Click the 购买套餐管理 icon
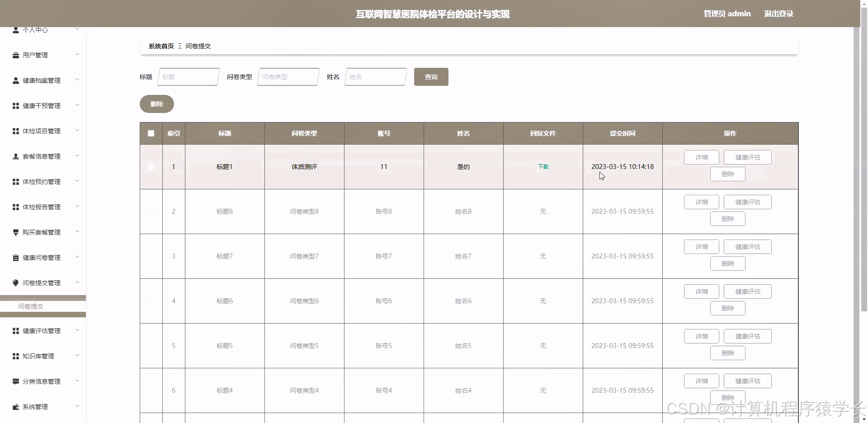The image size is (868, 423). [16, 232]
